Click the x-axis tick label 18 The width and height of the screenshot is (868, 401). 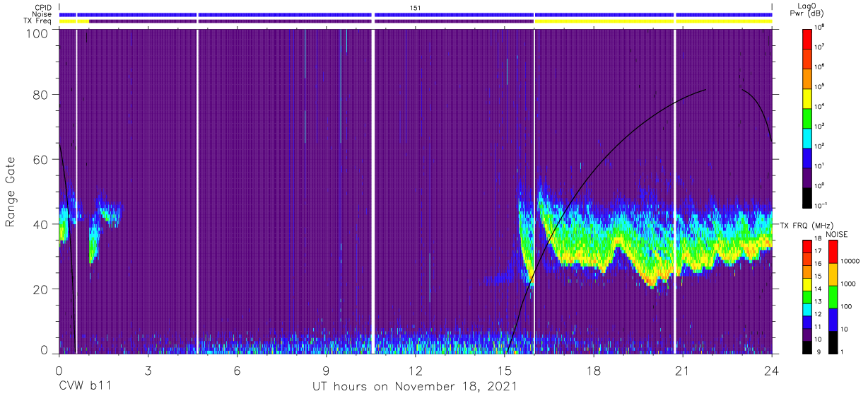594,370
